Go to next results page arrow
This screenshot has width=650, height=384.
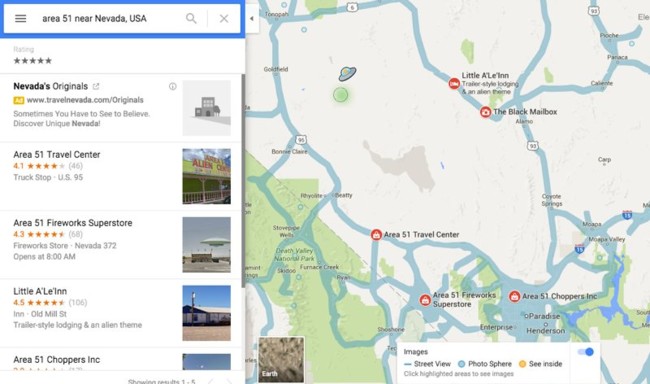coord(229,381)
